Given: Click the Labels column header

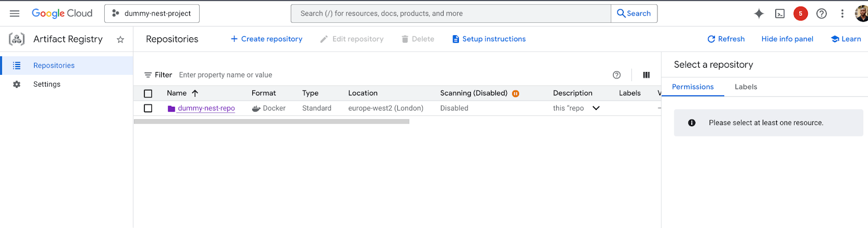Looking at the screenshot, I should pos(630,93).
